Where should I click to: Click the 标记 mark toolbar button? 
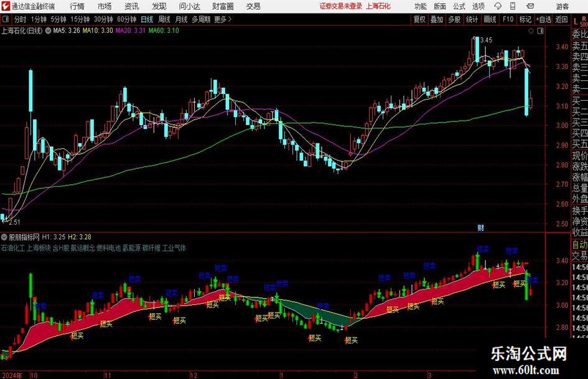(525, 19)
